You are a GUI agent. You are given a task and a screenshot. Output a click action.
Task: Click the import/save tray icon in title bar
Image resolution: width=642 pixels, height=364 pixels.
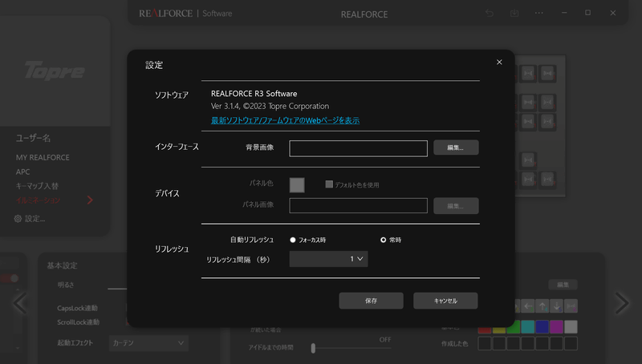coord(514,13)
